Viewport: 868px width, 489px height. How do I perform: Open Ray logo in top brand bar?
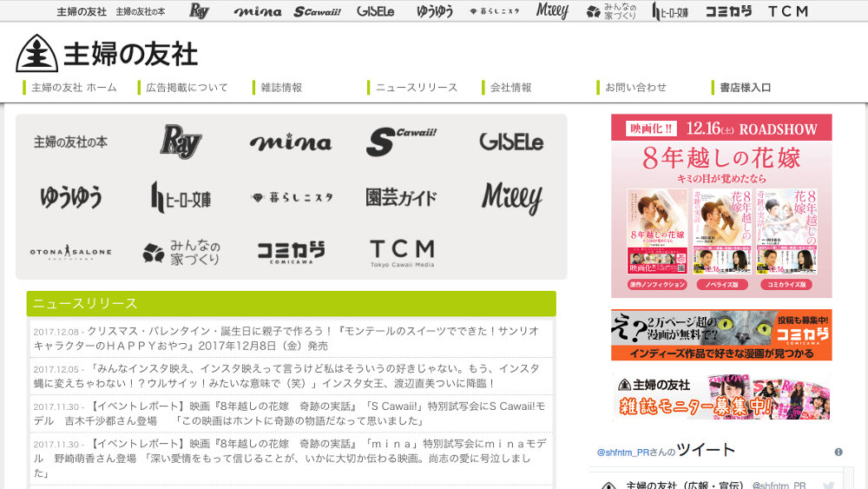[x=200, y=10]
